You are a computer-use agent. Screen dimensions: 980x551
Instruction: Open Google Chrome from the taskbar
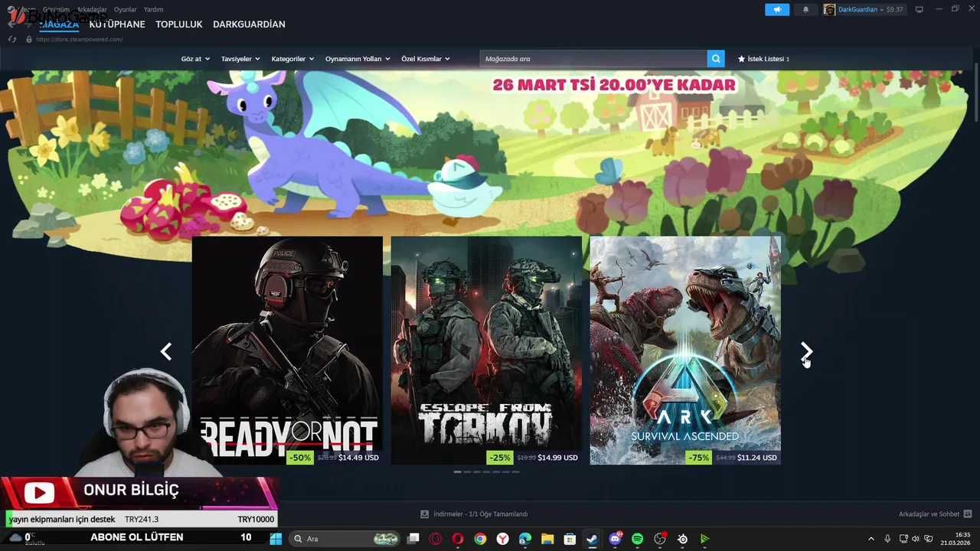(x=480, y=539)
